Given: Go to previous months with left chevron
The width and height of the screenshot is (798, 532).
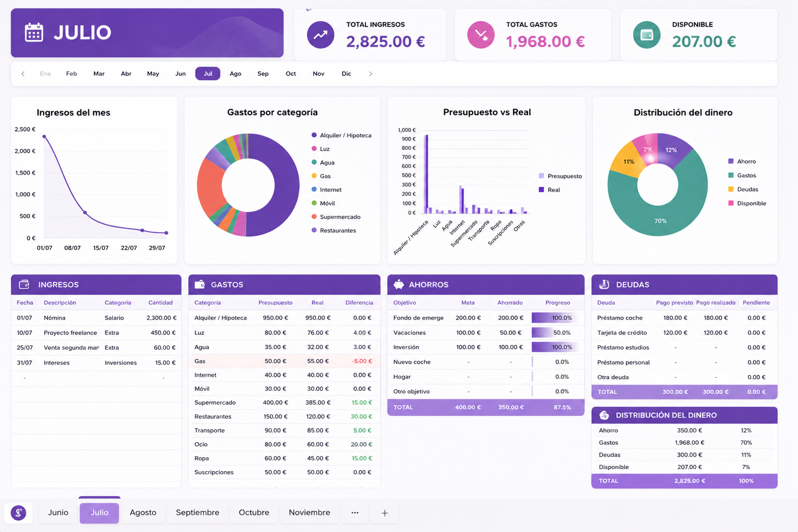Looking at the screenshot, I should point(23,74).
